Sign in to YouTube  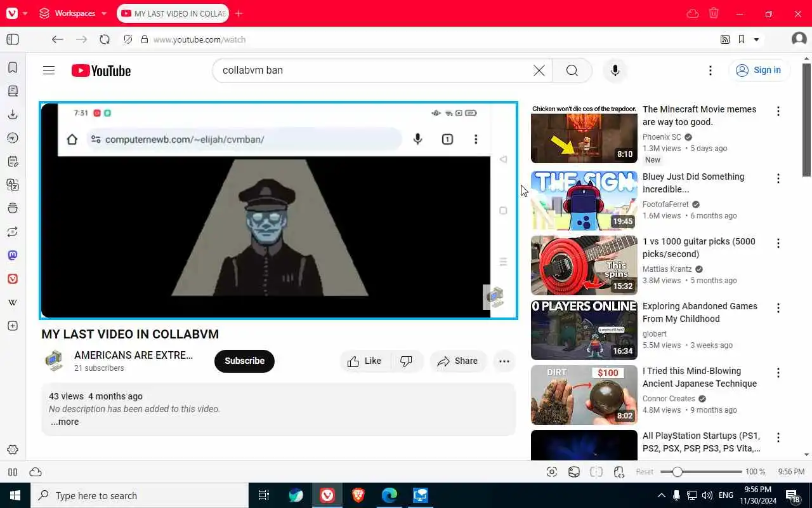[x=759, y=70]
